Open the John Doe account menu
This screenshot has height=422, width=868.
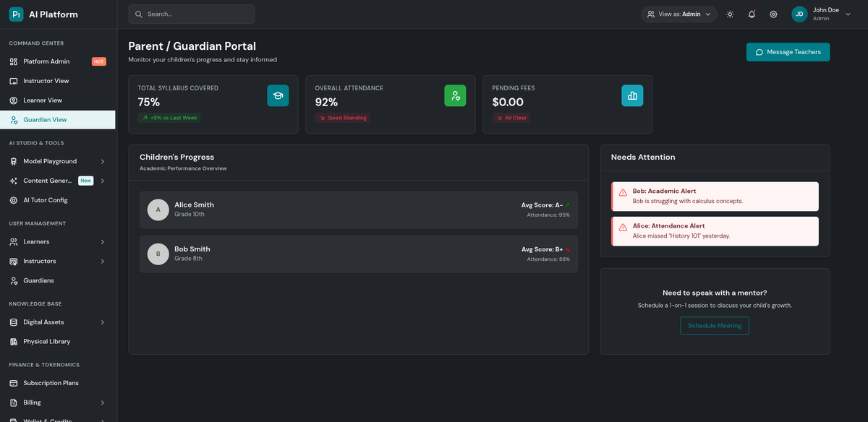pos(821,14)
